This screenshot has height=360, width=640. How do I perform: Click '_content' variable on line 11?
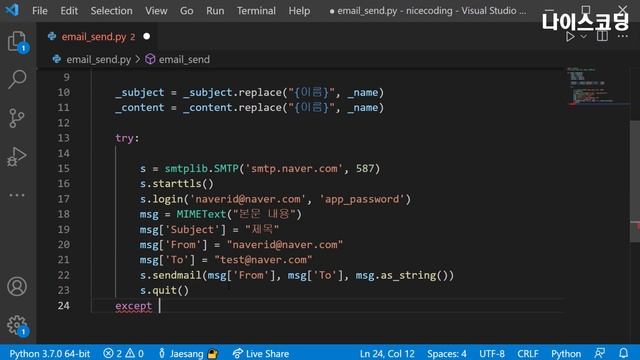(140, 108)
